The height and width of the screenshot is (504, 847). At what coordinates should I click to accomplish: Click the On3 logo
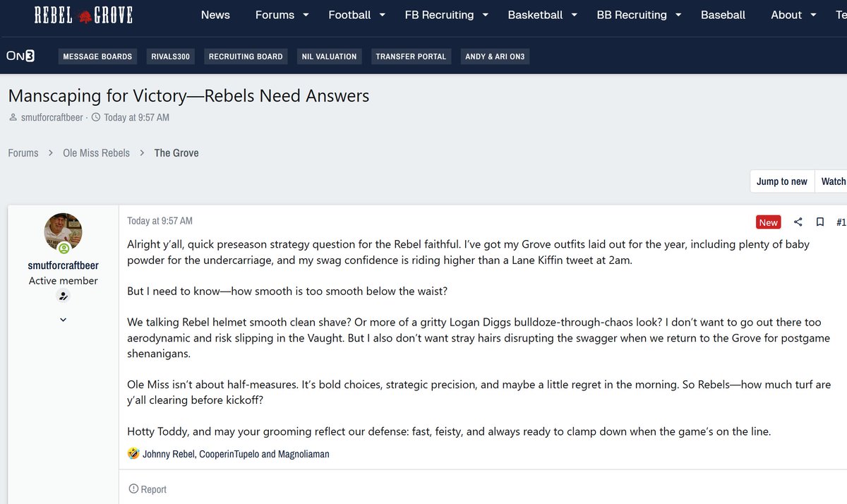pyautogui.click(x=20, y=56)
